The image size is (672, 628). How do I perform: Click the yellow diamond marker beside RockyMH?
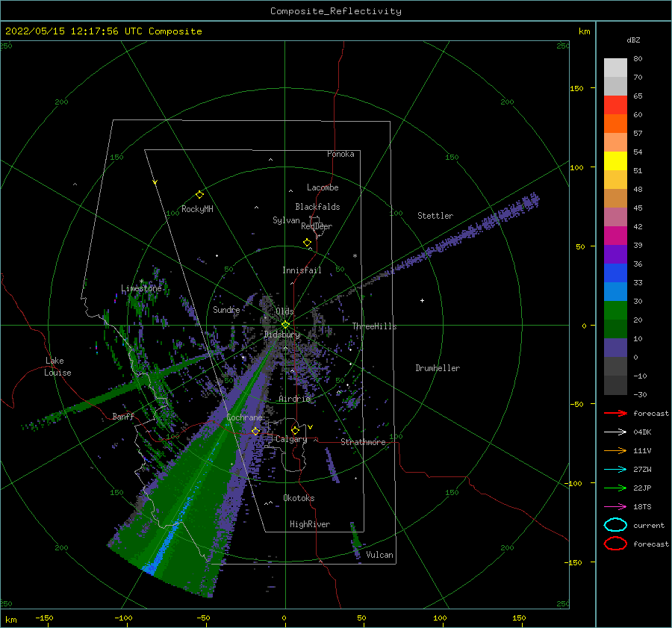click(x=199, y=195)
